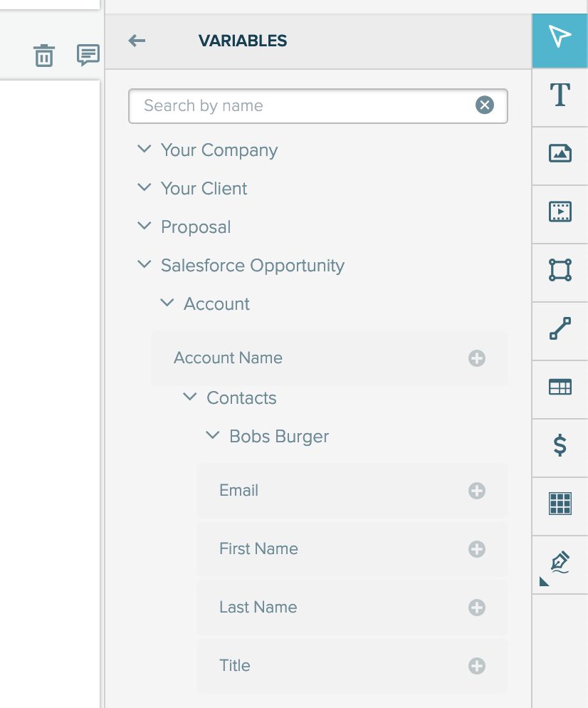Screen dimensions: 588x708
Task: Select the Signature pen tool
Action: coord(560,563)
